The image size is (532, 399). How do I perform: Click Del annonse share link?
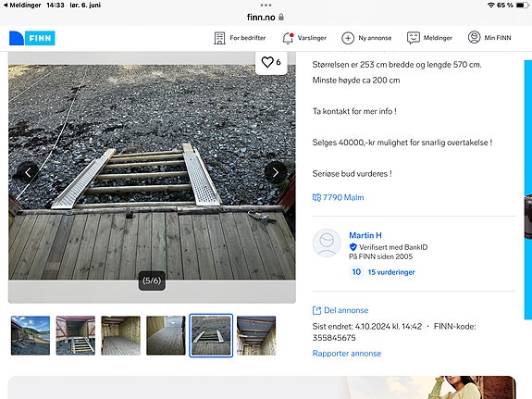click(x=340, y=310)
